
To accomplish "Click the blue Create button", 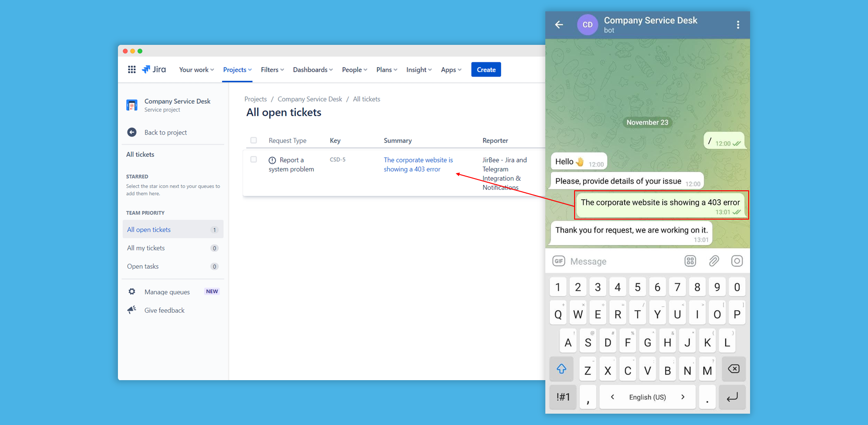I will coord(486,70).
